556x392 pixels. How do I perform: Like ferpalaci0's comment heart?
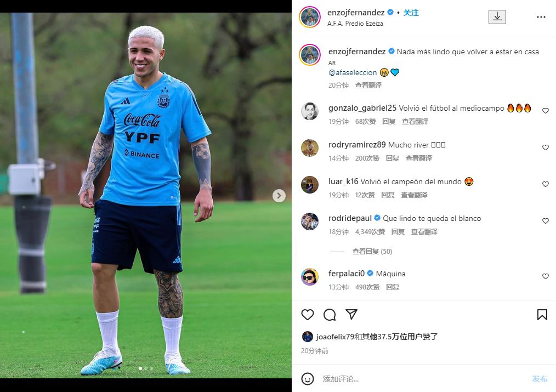[546, 276]
